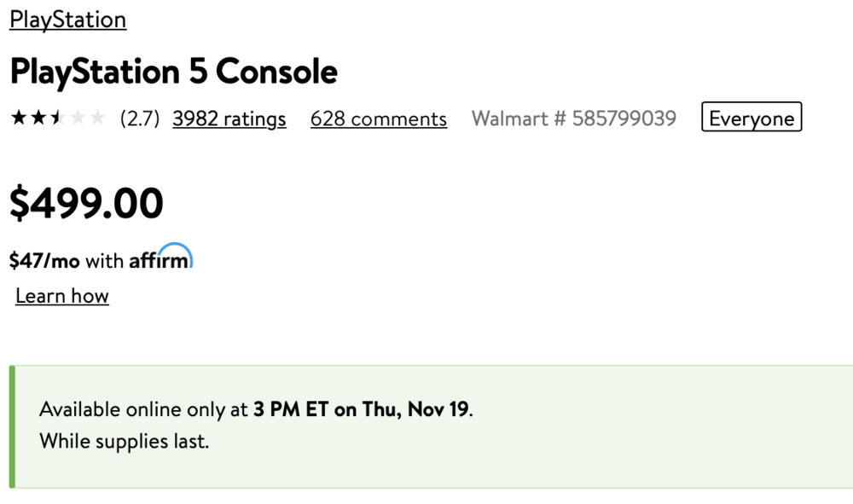Screen dimensions: 853x504
Task: Click the Available online only text
Action: click(x=143, y=409)
